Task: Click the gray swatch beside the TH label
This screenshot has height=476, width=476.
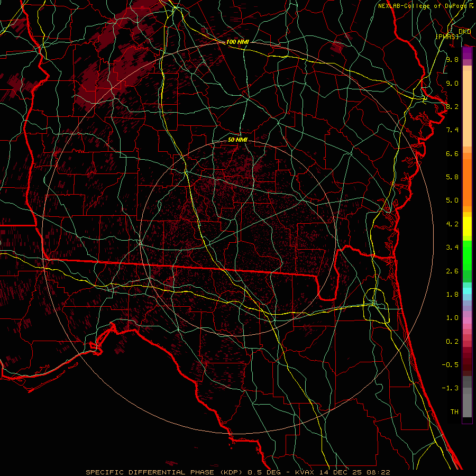Action: [x=467, y=411]
